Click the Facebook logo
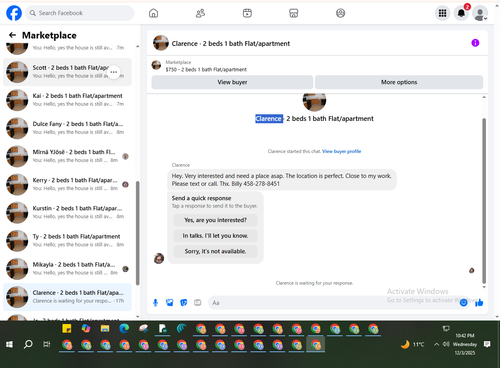Image resolution: width=500 pixels, height=368 pixels. click(14, 13)
